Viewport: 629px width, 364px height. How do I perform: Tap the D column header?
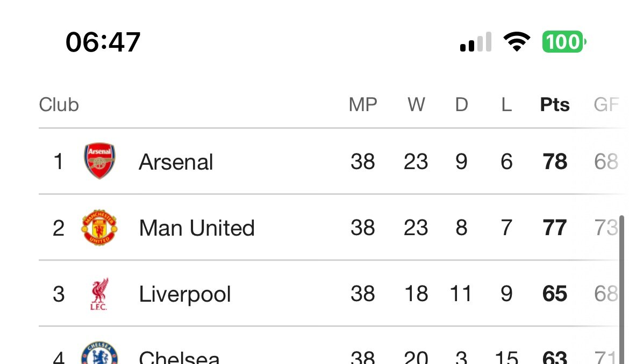(461, 105)
